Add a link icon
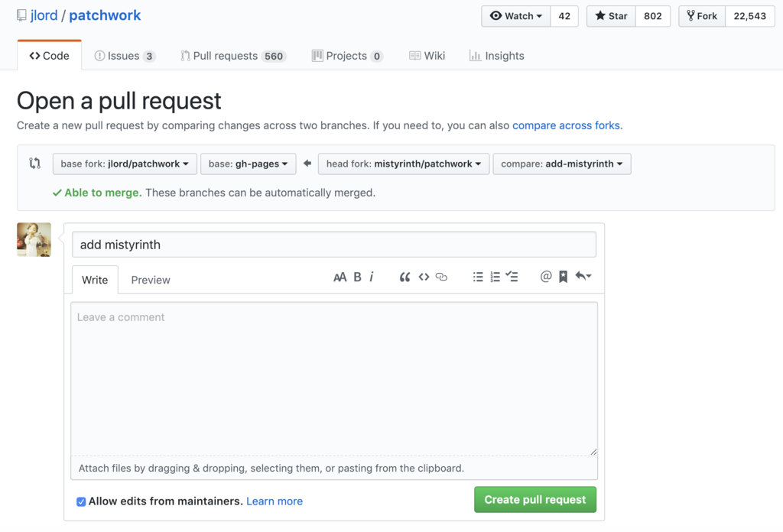Image resolution: width=783 pixels, height=532 pixels. point(441,277)
